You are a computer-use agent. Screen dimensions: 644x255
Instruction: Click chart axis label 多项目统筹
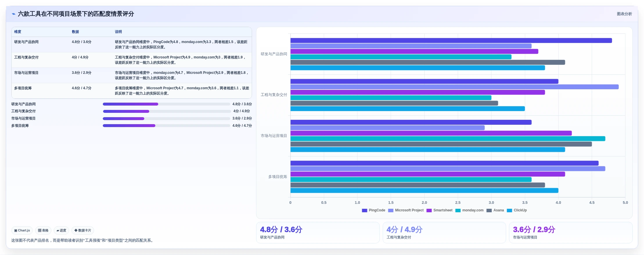coord(278,177)
